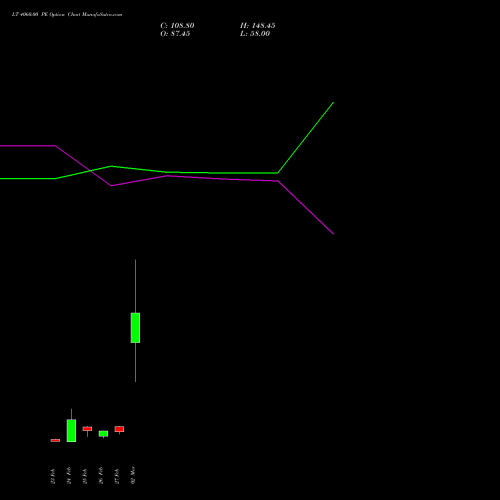Screen dimensions: 500x500
Task: Click the '02 Mar' date axis label
Action: click(x=133, y=475)
